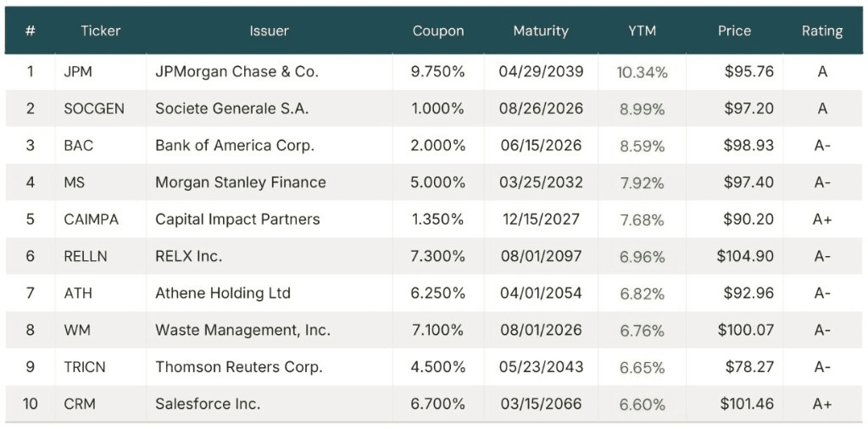Click the Bank of America Corp. issuer
Image resolution: width=868 pixels, height=429 pixels.
(x=235, y=145)
